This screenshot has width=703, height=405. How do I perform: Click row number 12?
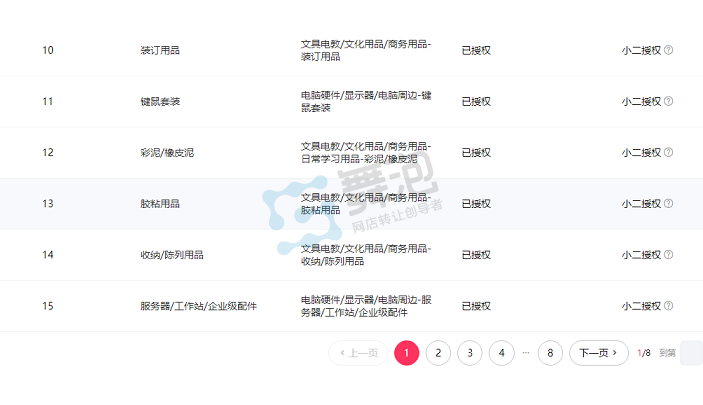coord(48,152)
